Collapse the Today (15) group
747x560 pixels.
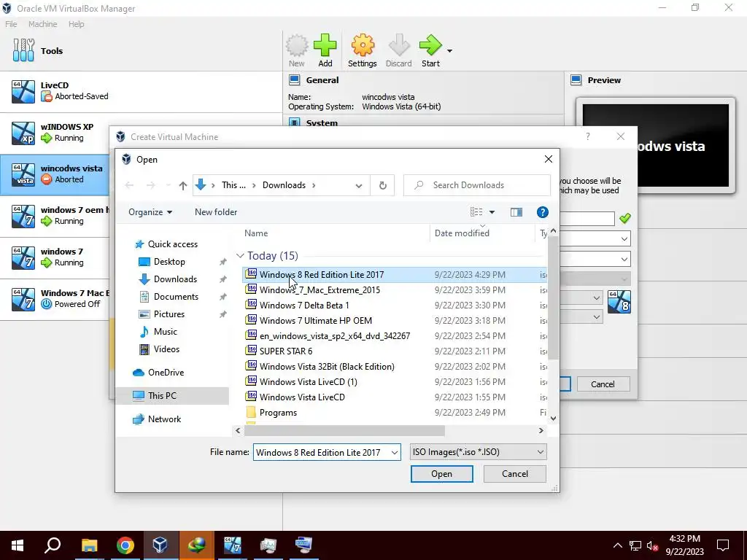240,256
